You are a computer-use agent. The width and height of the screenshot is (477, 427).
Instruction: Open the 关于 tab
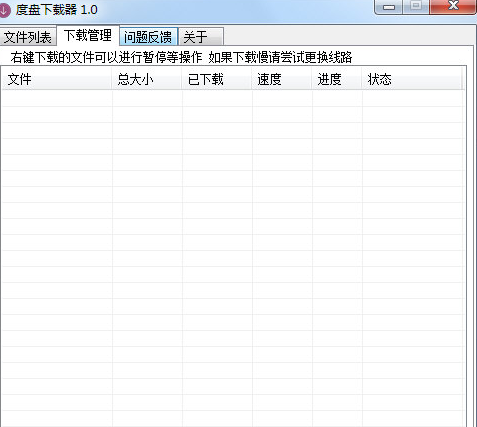[x=201, y=37]
